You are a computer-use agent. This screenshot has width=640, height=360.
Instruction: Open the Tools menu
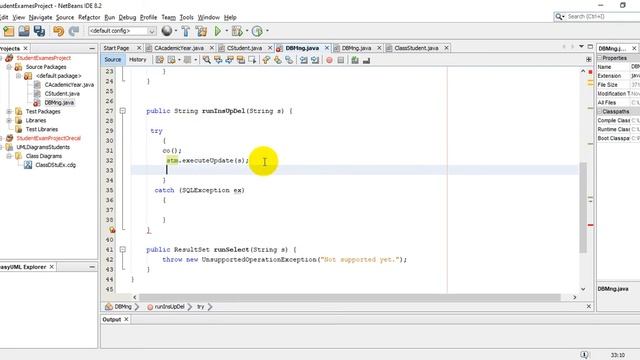[x=187, y=17]
